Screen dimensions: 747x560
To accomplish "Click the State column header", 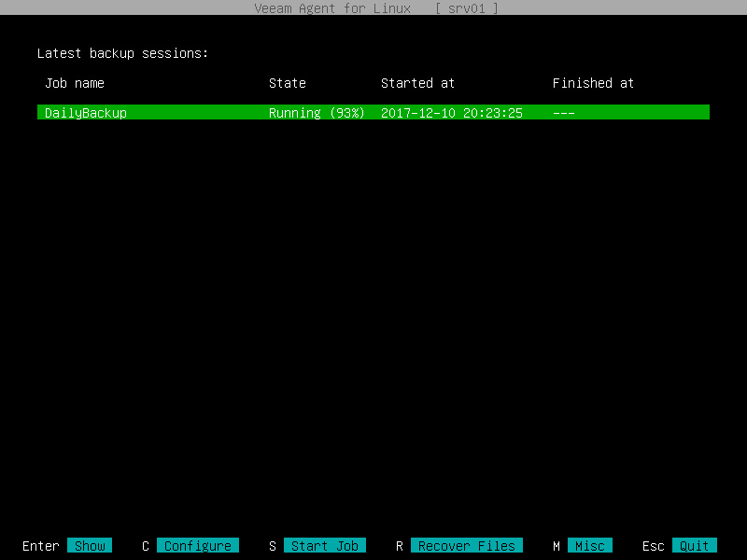I will 287,83.
